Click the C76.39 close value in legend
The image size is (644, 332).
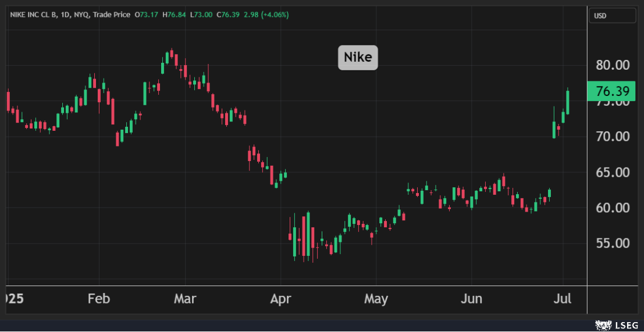(230, 15)
